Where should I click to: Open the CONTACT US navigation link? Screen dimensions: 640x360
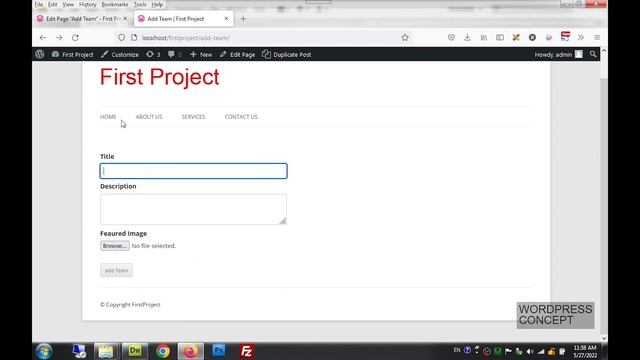241,117
